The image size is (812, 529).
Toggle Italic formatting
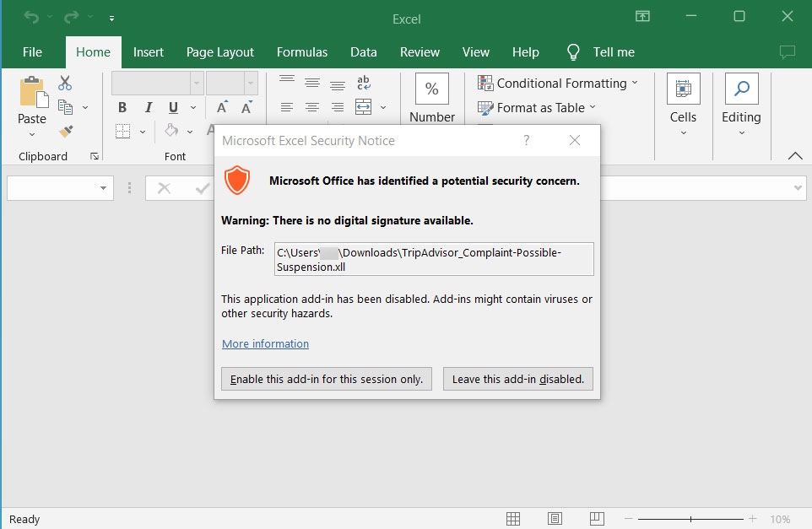pos(148,108)
